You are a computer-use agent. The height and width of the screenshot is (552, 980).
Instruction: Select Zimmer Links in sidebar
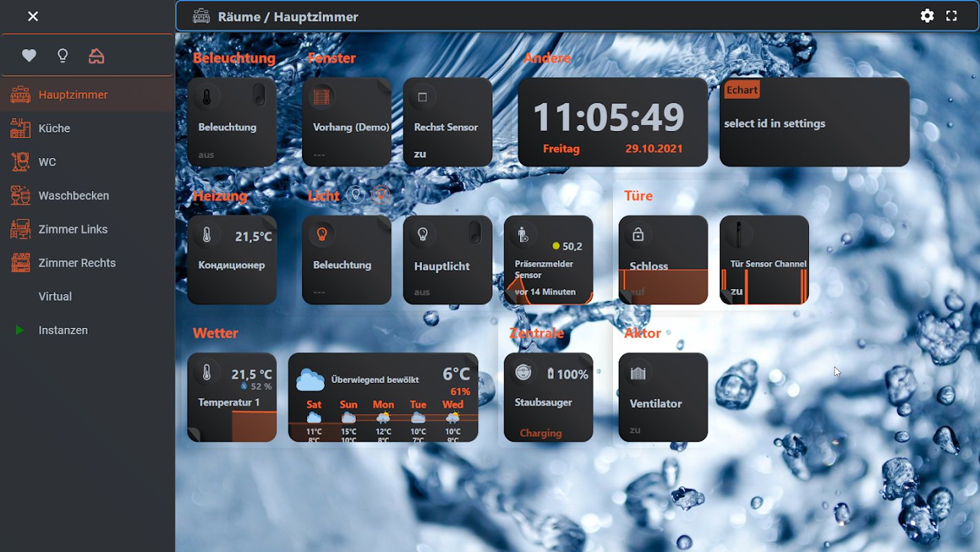pyautogui.click(x=88, y=229)
